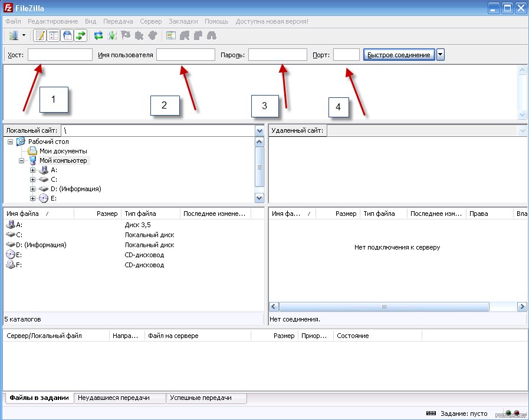529x420 pixels.
Task: Click the floppy drive A: icon in file list
Action: click(11, 225)
